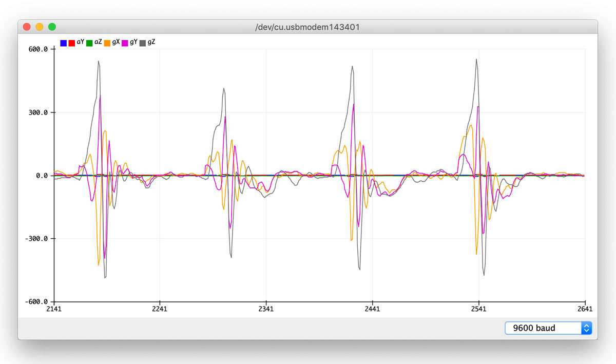Open the 9600 baud rate dropdown
The image size is (616, 364).
pyautogui.click(x=543, y=328)
